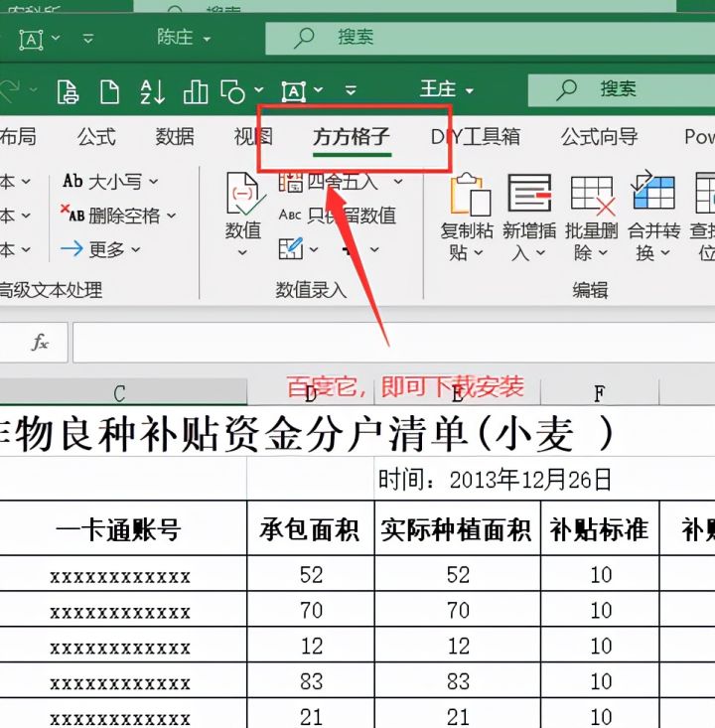Image resolution: width=715 pixels, height=728 pixels.
Task: Click the 更多 blue arrow icon
Action: coord(71,249)
